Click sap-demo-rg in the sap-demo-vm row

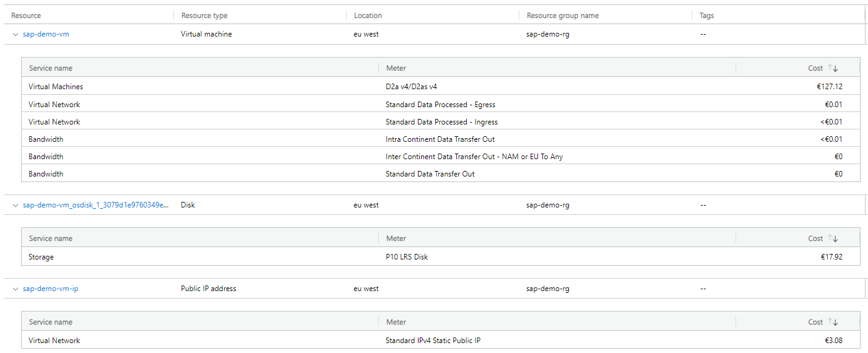(x=548, y=34)
